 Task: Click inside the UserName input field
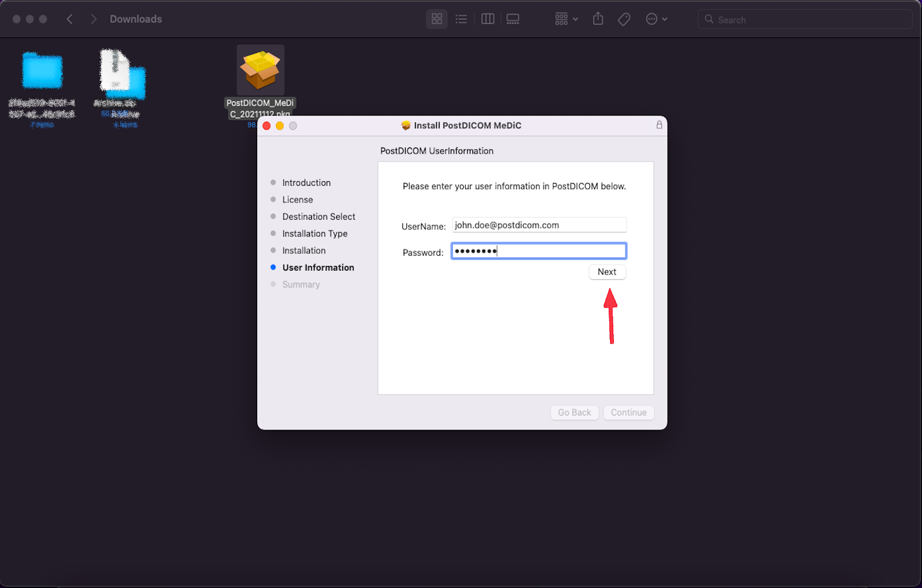click(x=539, y=225)
